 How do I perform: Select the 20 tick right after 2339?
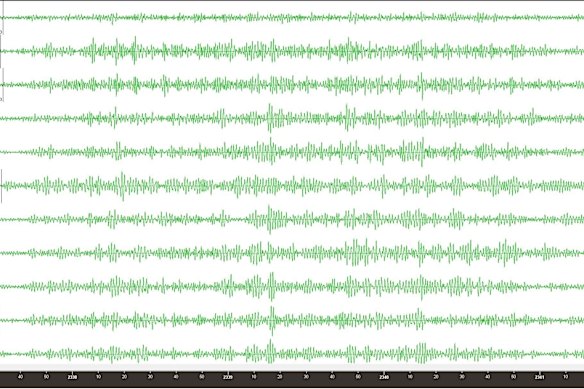[x=280, y=377]
